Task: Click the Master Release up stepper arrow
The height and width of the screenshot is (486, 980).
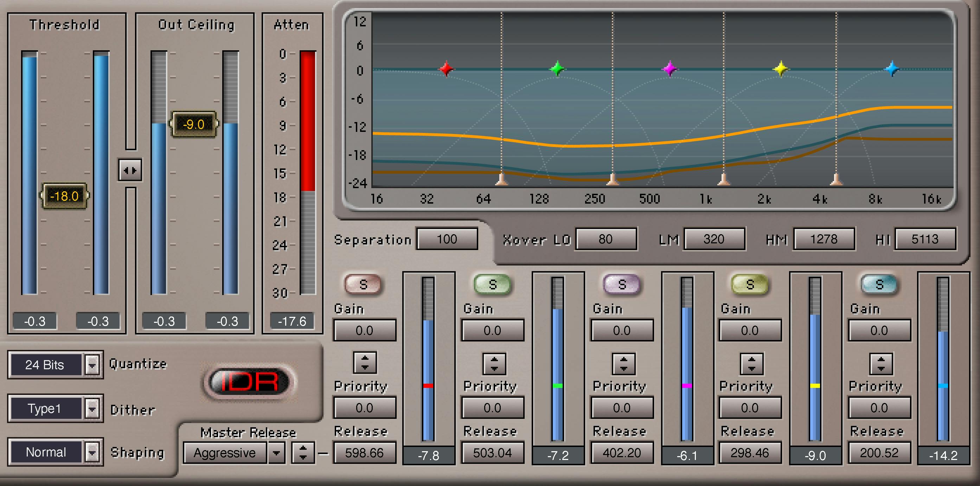Action: click(x=302, y=448)
